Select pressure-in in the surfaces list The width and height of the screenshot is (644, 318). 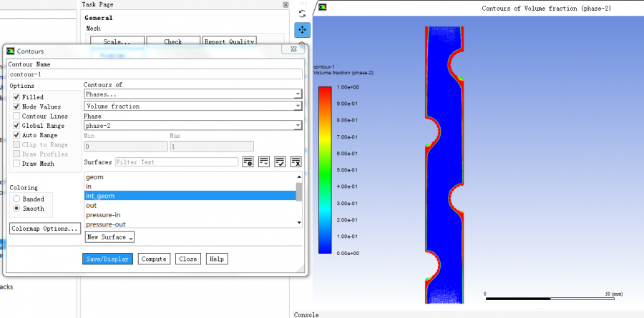104,215
